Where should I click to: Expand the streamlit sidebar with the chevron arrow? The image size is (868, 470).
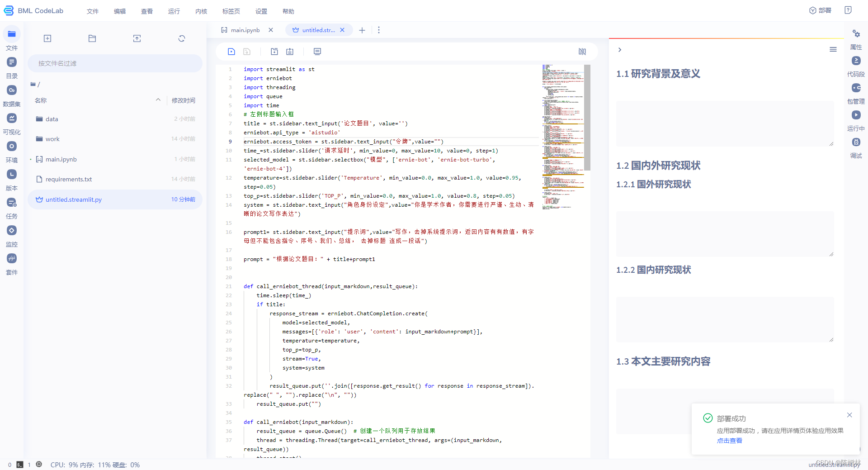[620, 50]
